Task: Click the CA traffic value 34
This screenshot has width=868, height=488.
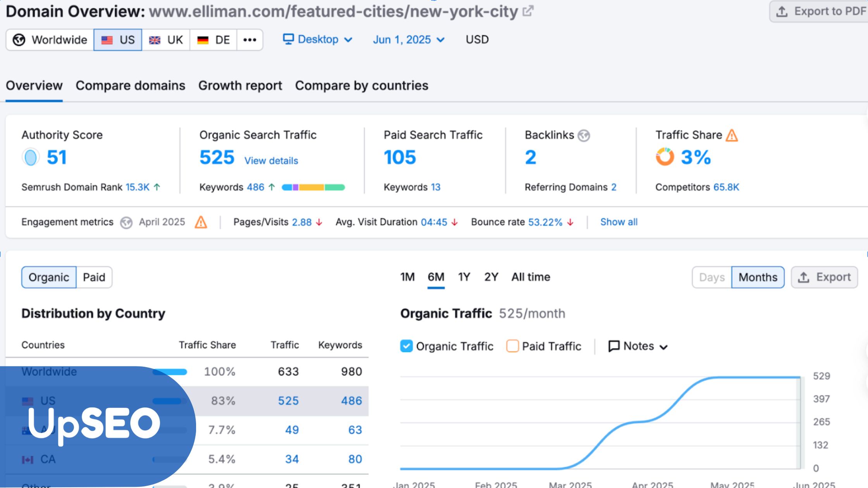Action: point(292,459)
